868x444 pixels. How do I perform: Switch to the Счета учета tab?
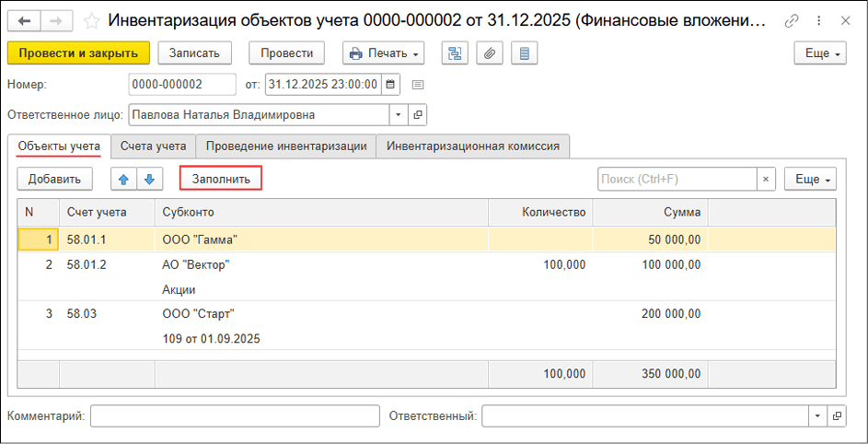coord(154,146)
